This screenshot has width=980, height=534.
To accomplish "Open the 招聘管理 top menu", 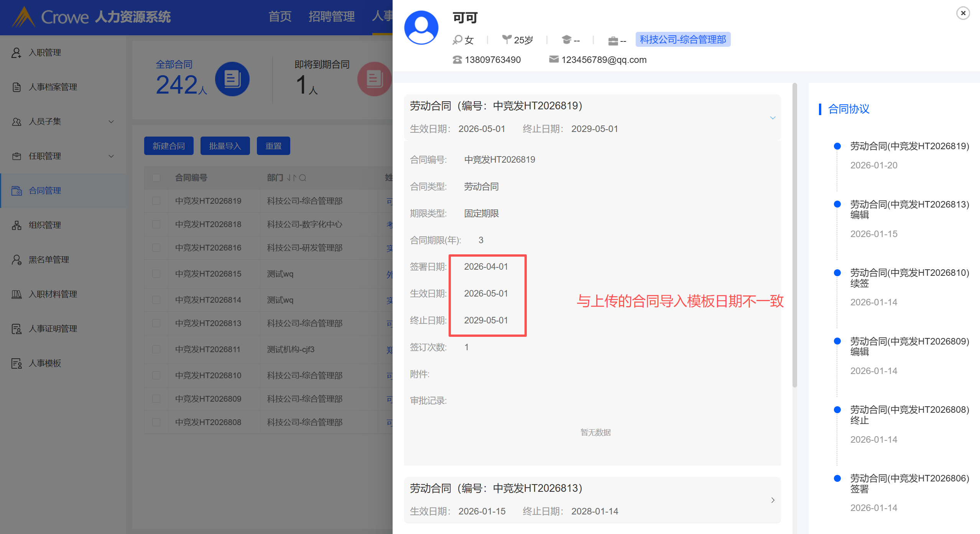I will [x=332, y=16].
